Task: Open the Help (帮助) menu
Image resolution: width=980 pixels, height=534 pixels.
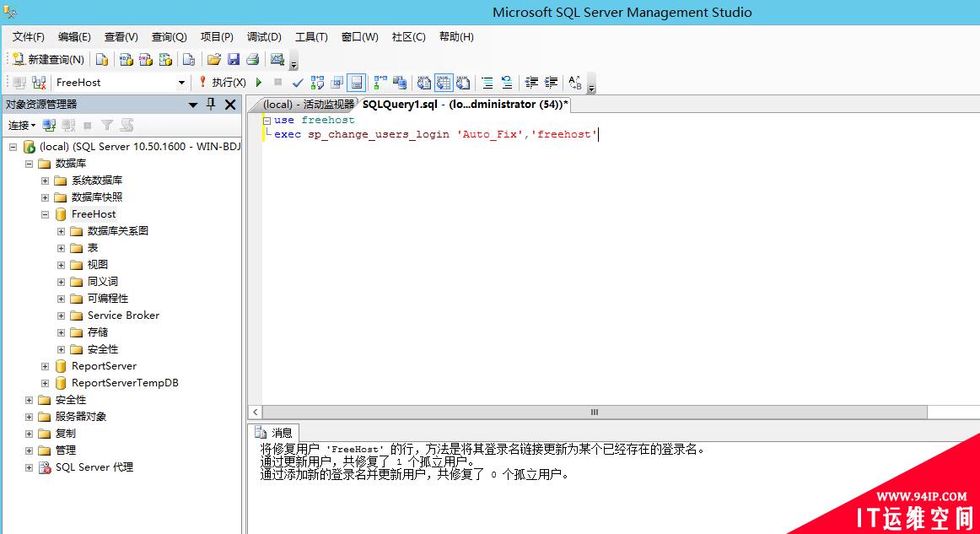Action: tap(456, 37)
